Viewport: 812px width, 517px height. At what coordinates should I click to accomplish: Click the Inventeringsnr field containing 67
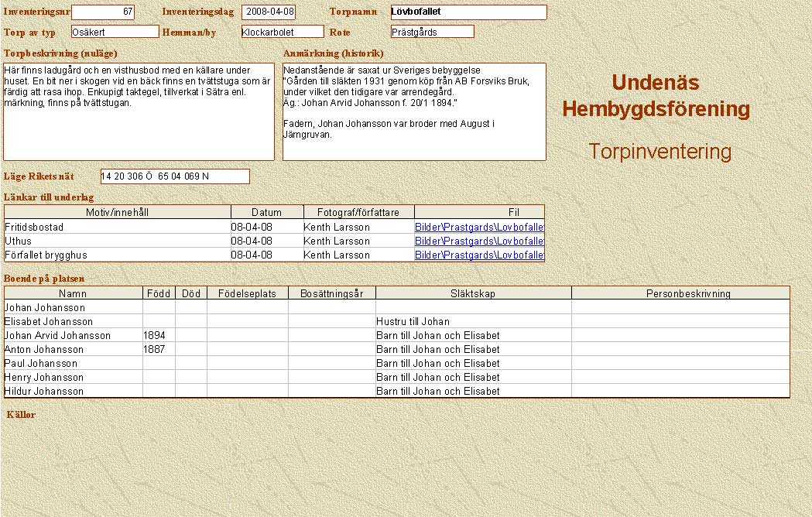(103, 12)
